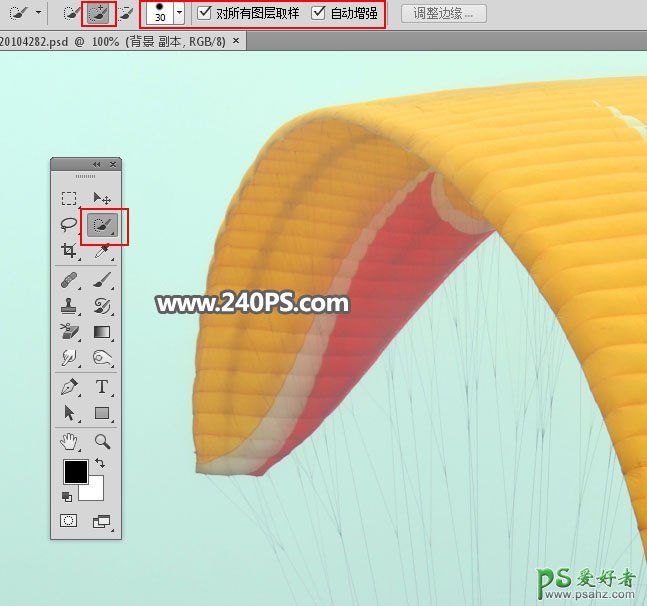The height and width of the screenshot is (606, 647).
Task: Select the Clone Stamp tool
Action: (x=69, y=306)
